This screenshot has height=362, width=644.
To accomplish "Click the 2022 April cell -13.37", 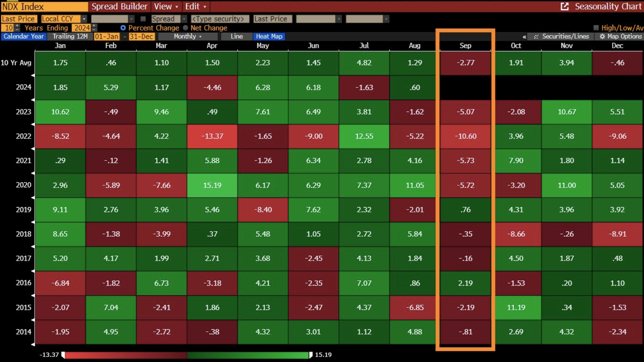I will tap(212, 136).
